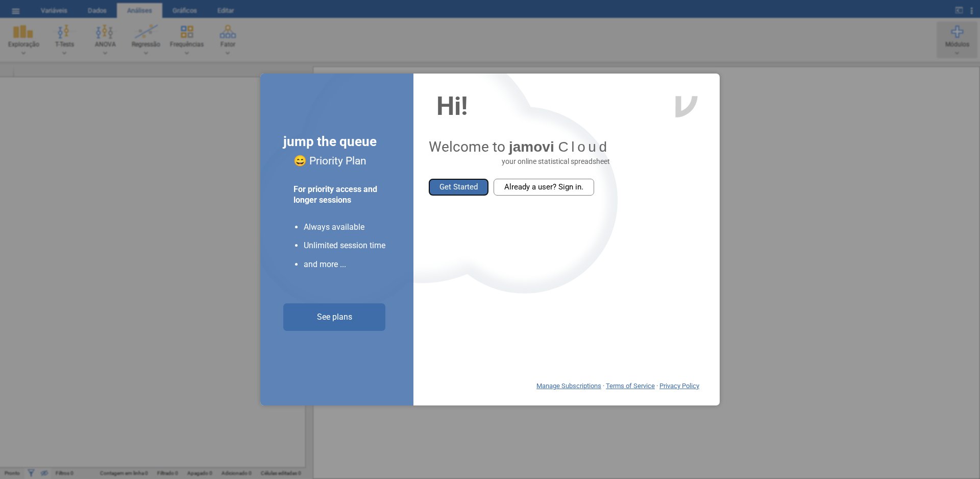
Task: Click the results panel toggle icon in title bar
Action: 959,10
